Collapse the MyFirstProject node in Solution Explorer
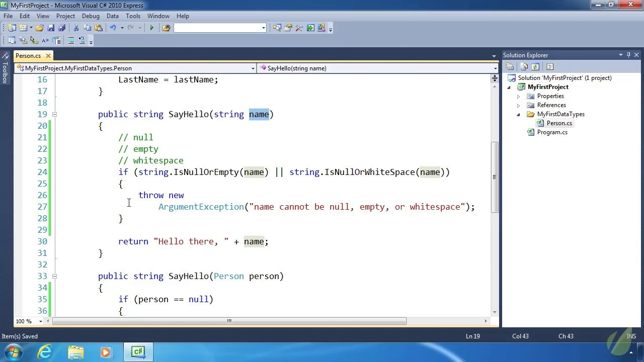 (509, 87)
